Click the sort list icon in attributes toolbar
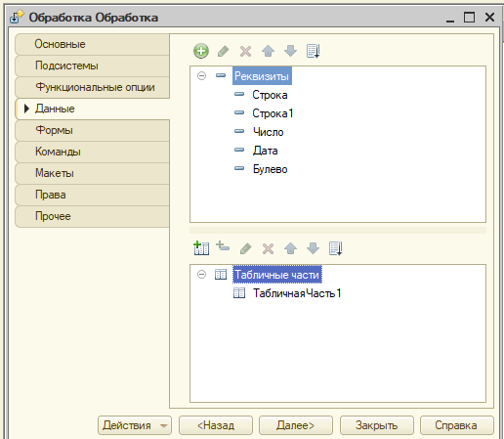Image resolution: width=504 pixels, height=439 pixels. point(314,51)
